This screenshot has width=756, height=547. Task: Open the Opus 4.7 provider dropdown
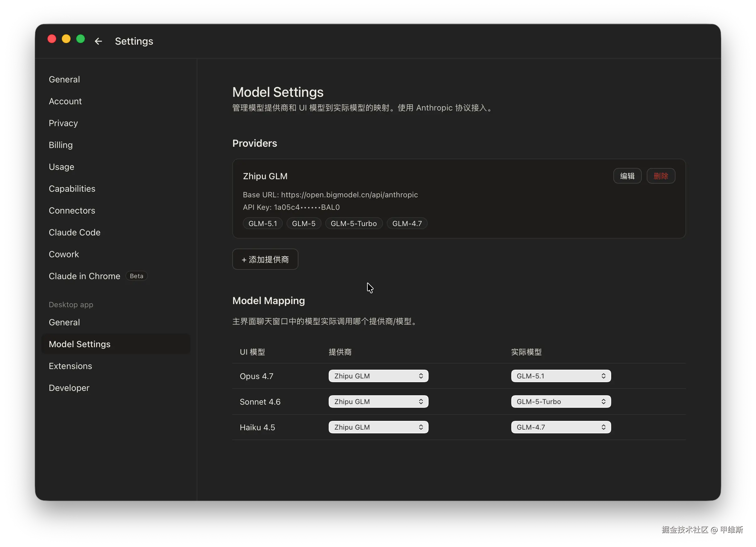coord(378,376)
